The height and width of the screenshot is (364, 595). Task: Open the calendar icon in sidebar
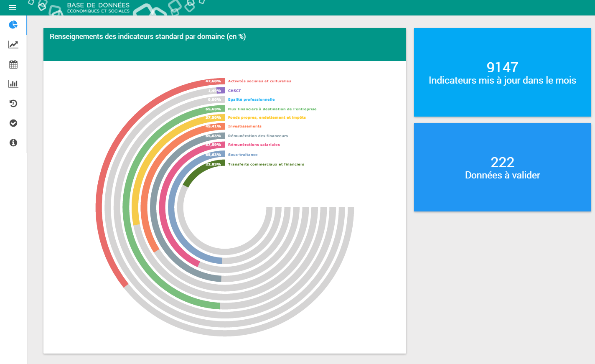[13, 64]
